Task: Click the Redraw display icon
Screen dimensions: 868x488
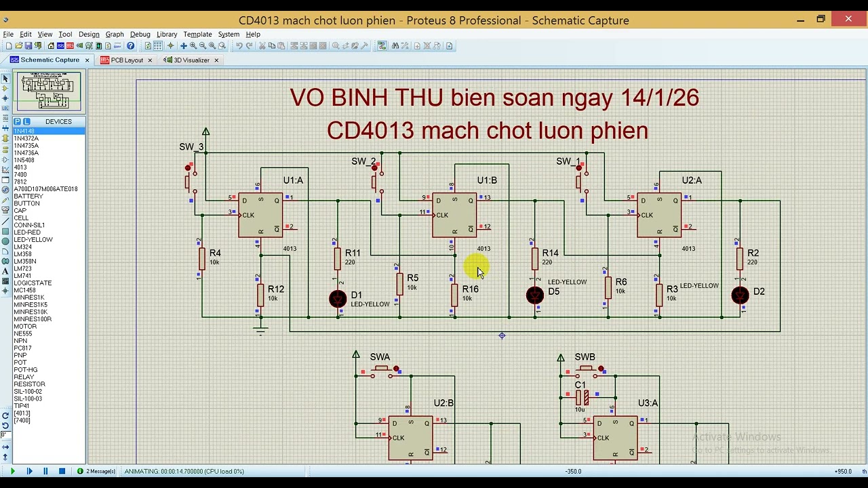Action: click(148, 46)
